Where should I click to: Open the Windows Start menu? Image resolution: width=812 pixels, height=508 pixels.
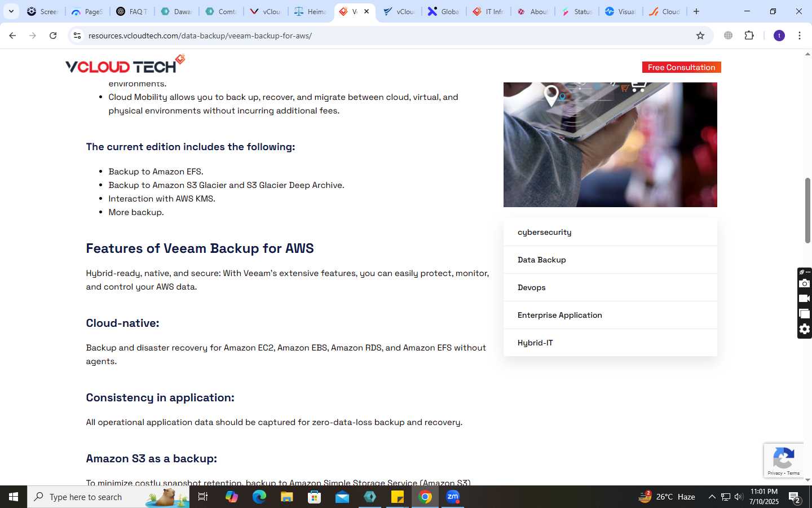click(14, 497)
